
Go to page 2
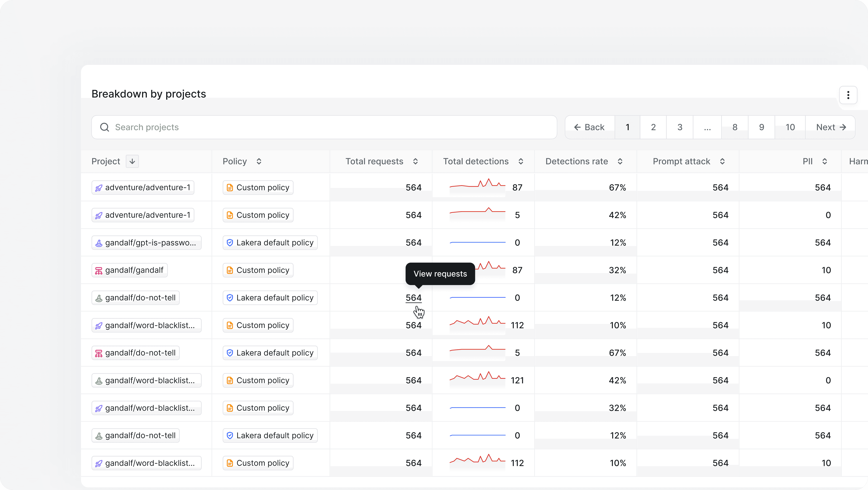pos(653,127)
